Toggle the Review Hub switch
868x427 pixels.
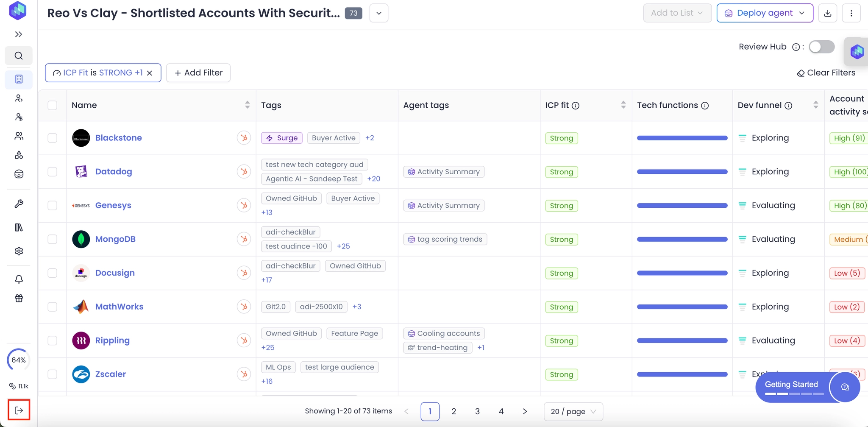point(821,47)
